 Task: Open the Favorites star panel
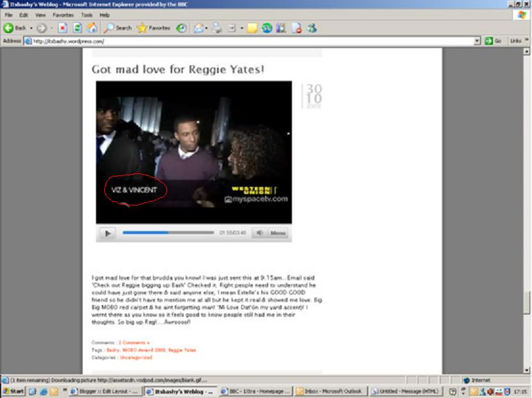[153, 28]
